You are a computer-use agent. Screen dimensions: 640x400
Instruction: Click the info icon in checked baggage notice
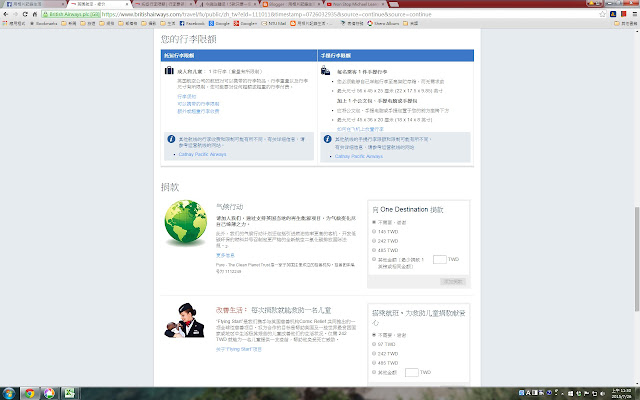click(171, 139)
